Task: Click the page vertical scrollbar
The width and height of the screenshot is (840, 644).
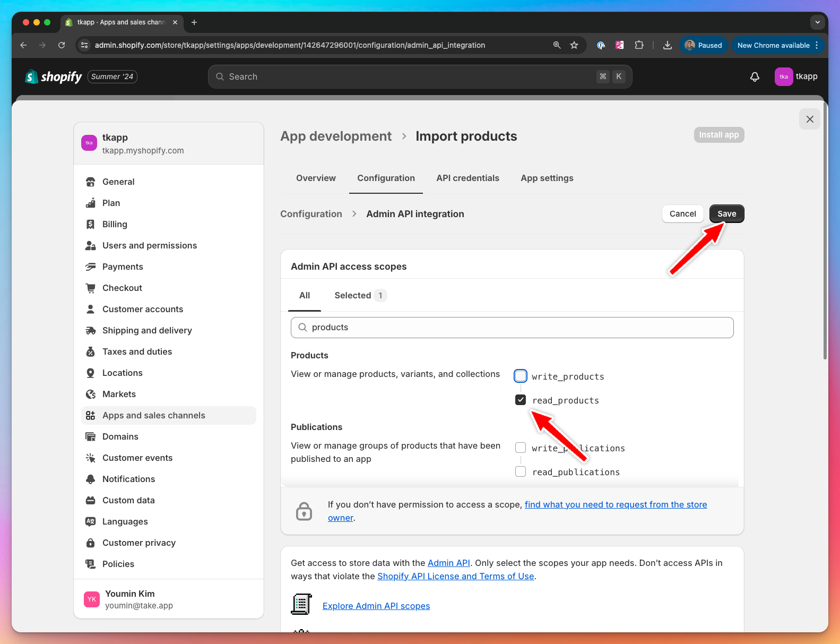Action: point(825,231)
